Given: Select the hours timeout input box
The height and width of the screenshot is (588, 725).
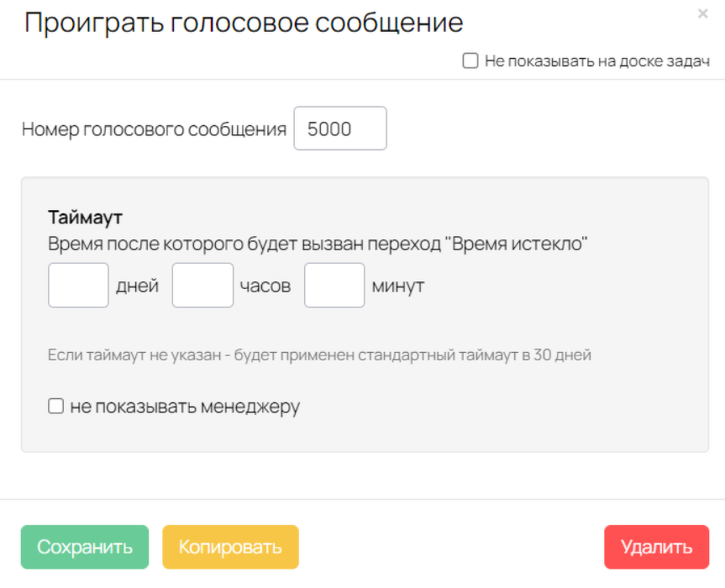Looking at the screenshot, I should 202,286.
